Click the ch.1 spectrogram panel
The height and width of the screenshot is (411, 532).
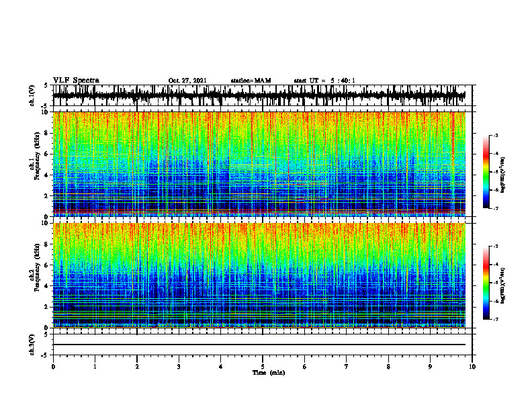[x=259, y=164]
